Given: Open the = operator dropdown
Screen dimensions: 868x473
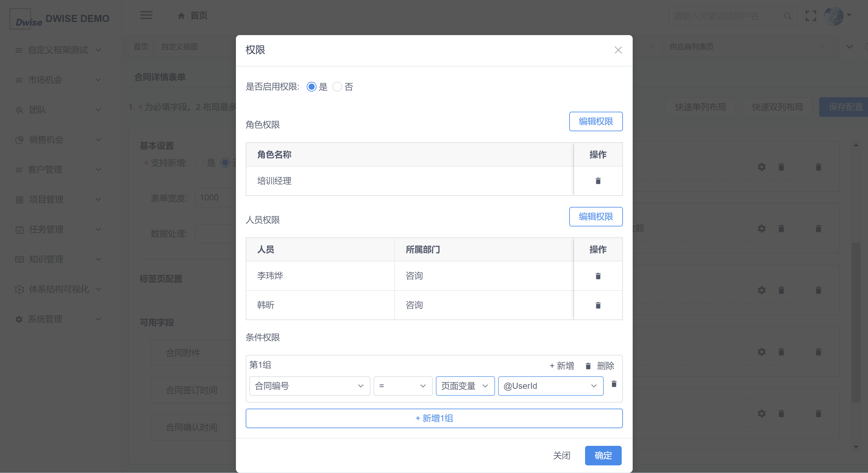Looking at the screenshot, I should (402, 386).
